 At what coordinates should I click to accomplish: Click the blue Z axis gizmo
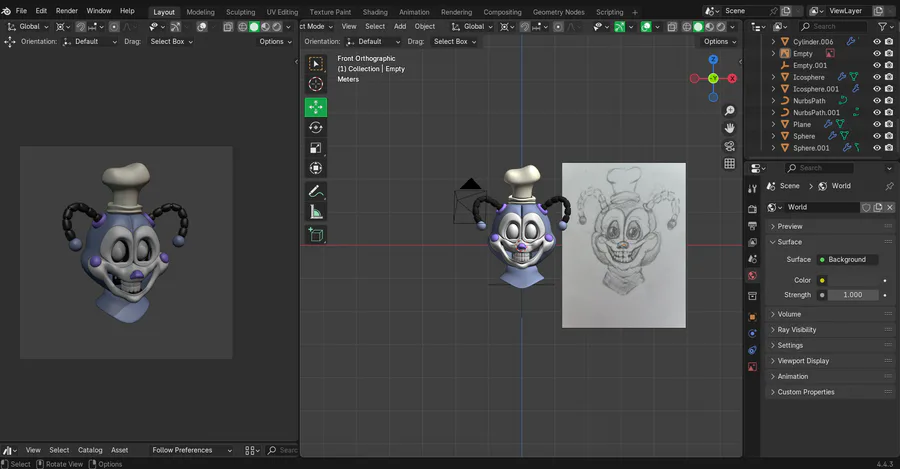coord(713,60)
